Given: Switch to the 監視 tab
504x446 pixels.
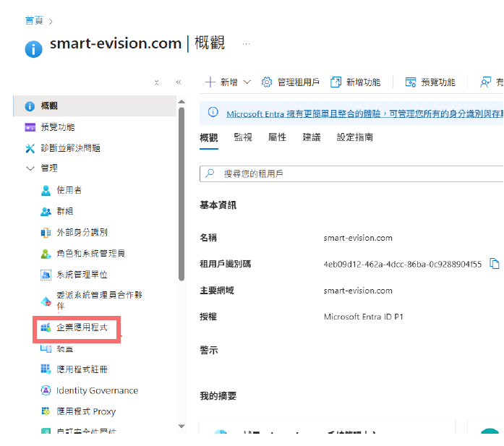Looking at the screenshot, I should [243, 137].
